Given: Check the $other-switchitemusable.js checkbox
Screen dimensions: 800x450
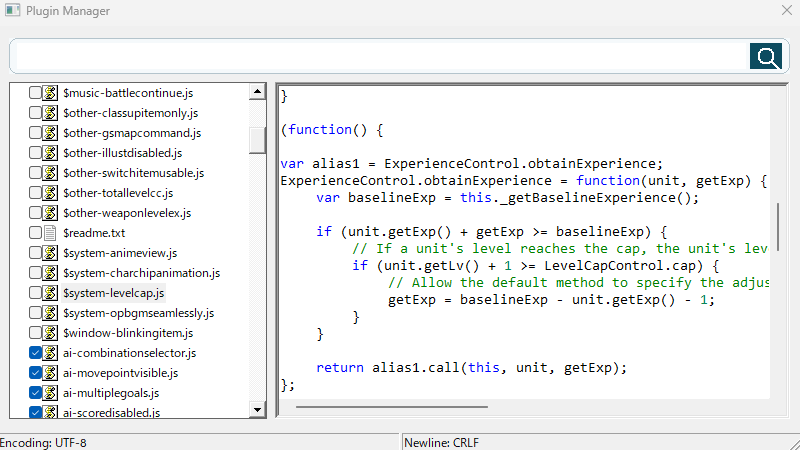Looking at the screenshot, I should pos(35,172).
